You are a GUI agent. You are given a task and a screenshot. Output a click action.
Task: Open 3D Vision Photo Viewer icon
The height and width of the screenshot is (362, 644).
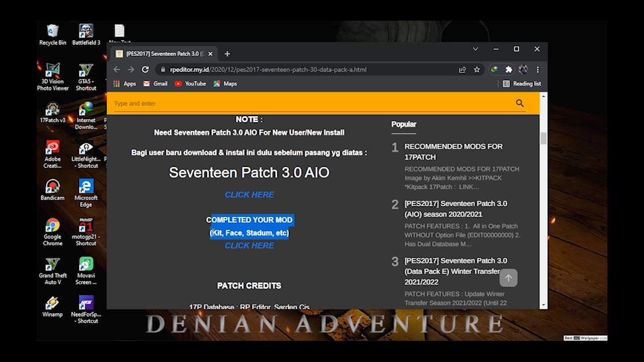pos(52,77)
